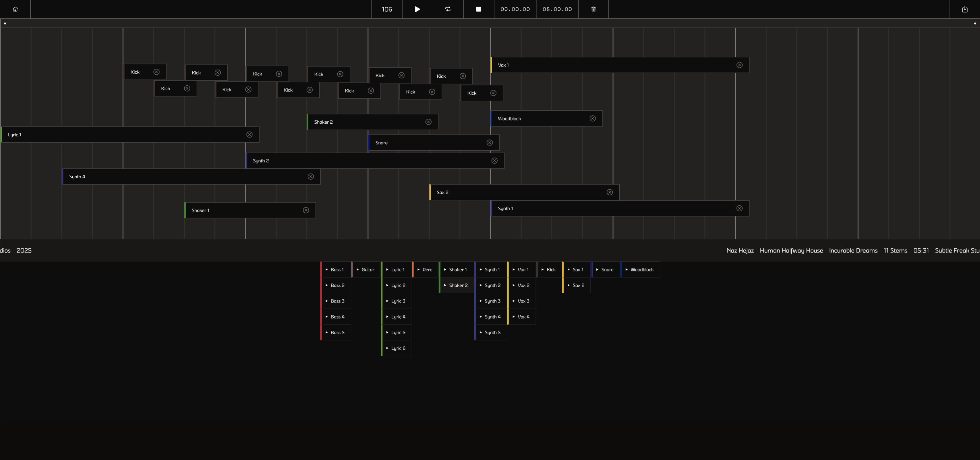Click the trash delete icon
Image resolution: width=980 pixels, height=460 pixels.
tap(593, 9)
